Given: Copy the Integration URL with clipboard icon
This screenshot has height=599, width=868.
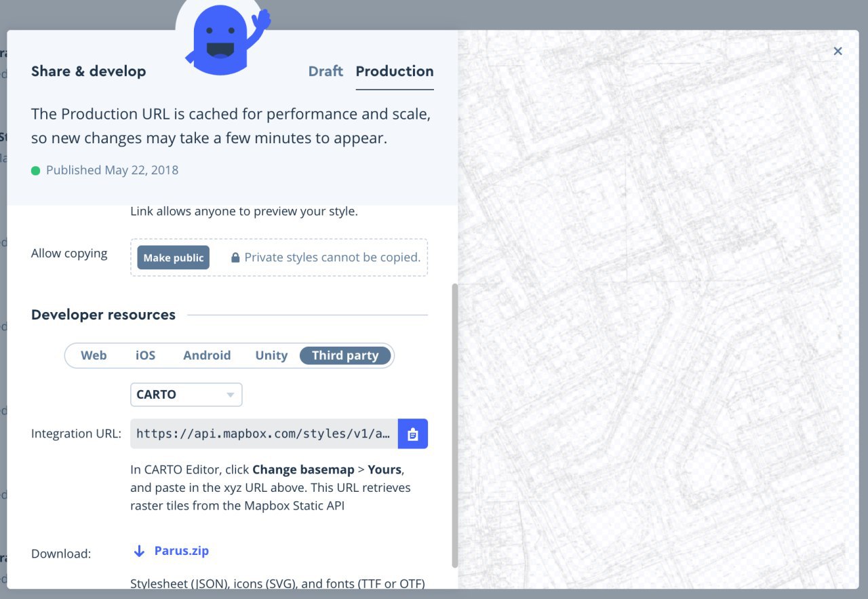Looking at the screenshot, I should pos(413,433).
